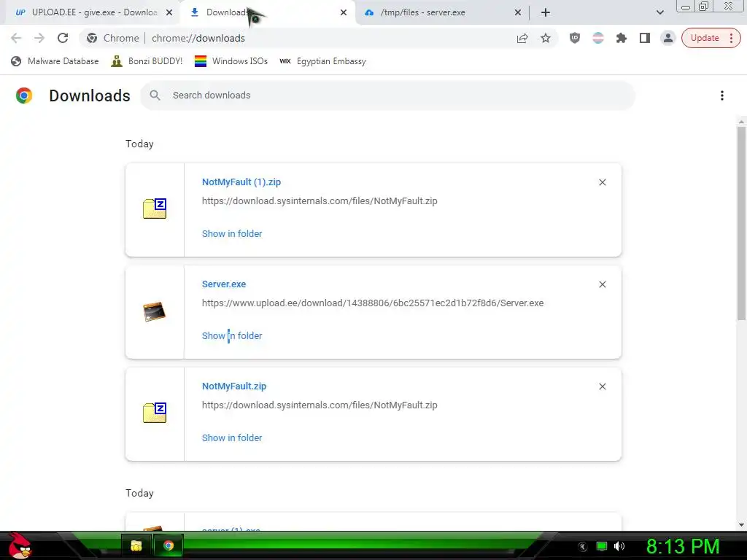Viewport: 747px width, 560px height.
Task: Click the Search downloads field
Action: (x=387, y=96)
